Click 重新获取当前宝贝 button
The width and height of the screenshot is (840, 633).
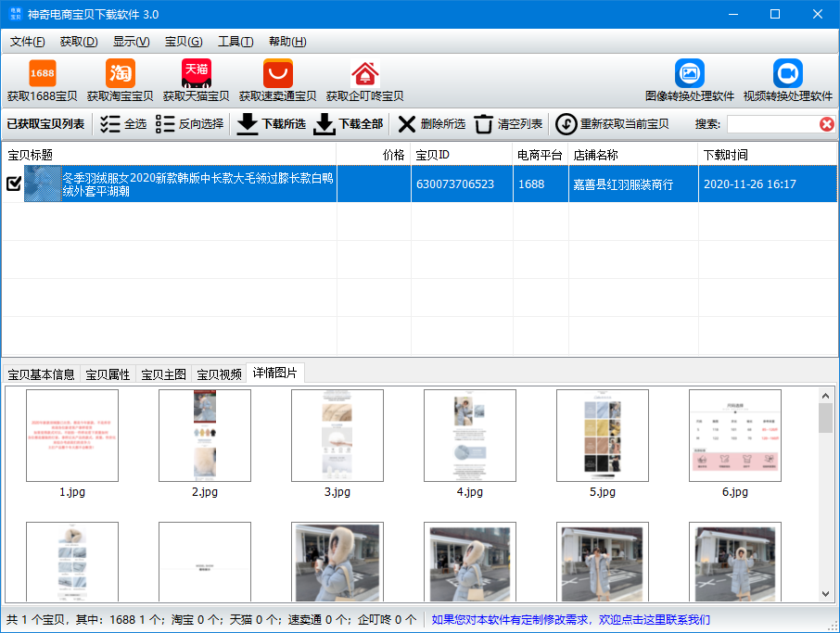tap(613, 124)
